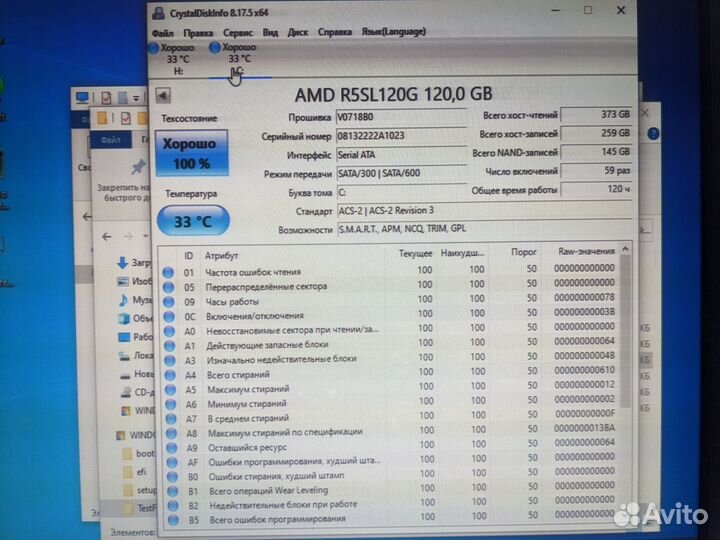This screenshot has height=540, width=720.
Task: Click the Возможности field S.M.A.R.T., APM
Action: 484,229
